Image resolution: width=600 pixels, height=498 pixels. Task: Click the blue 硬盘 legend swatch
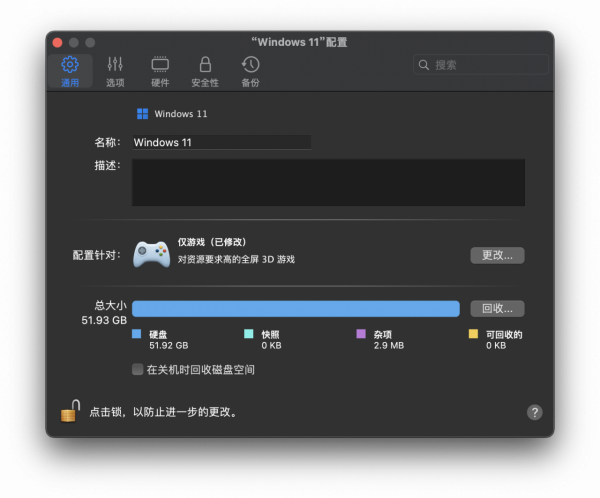coord(137,334)
